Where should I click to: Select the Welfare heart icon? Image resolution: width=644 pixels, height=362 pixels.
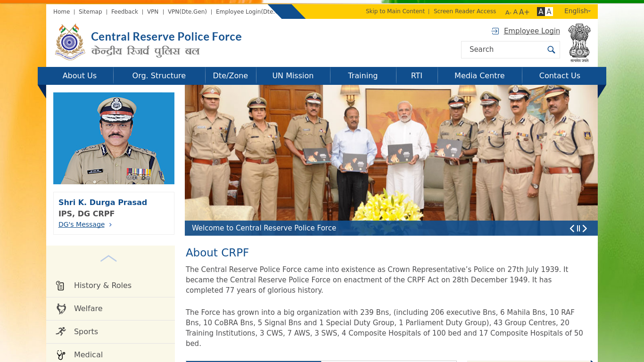point(61,308)
